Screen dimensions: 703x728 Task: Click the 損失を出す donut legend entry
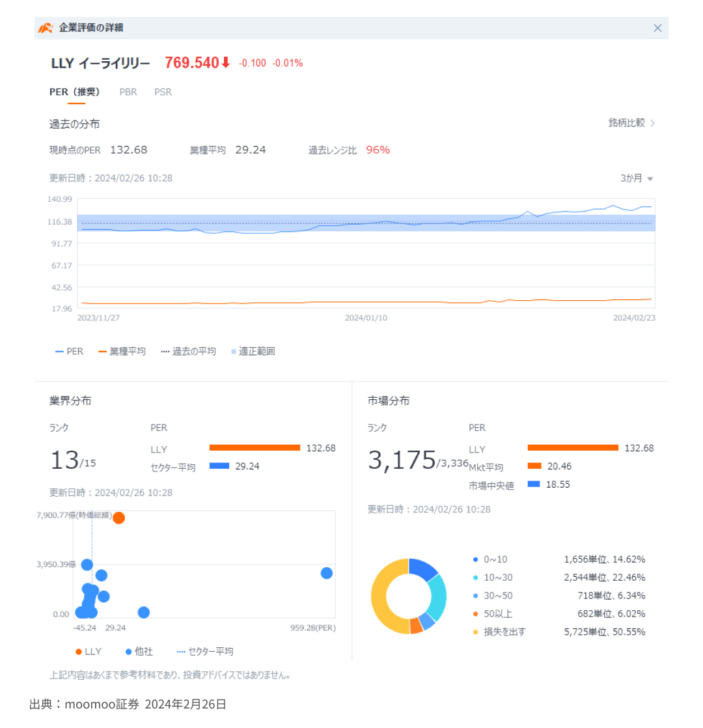tap(499, 632)
